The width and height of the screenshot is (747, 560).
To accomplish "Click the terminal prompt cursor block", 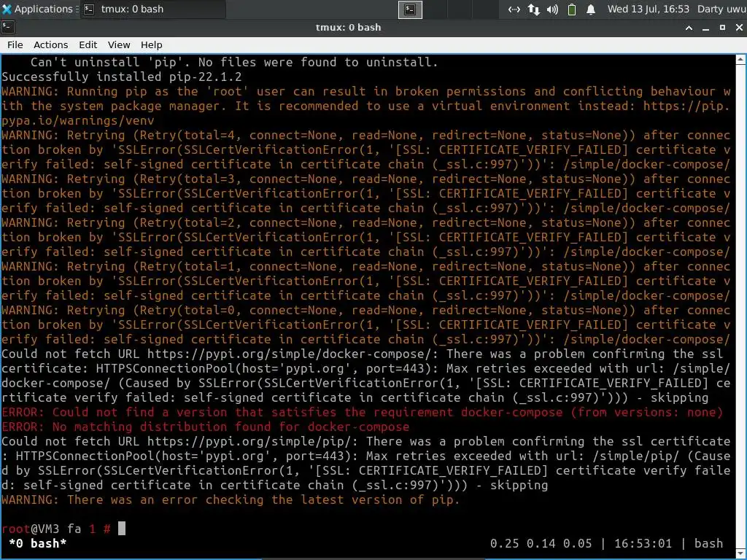I will 122,528.
